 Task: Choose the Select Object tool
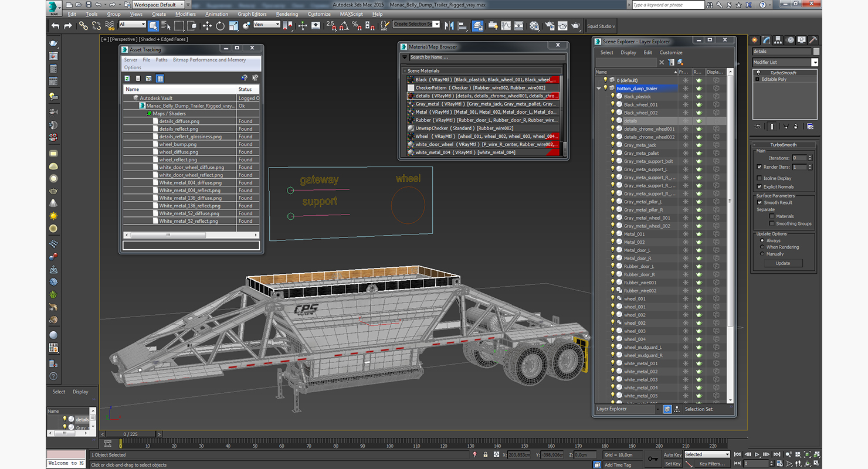pyautogui.click(x=153, y=26)
